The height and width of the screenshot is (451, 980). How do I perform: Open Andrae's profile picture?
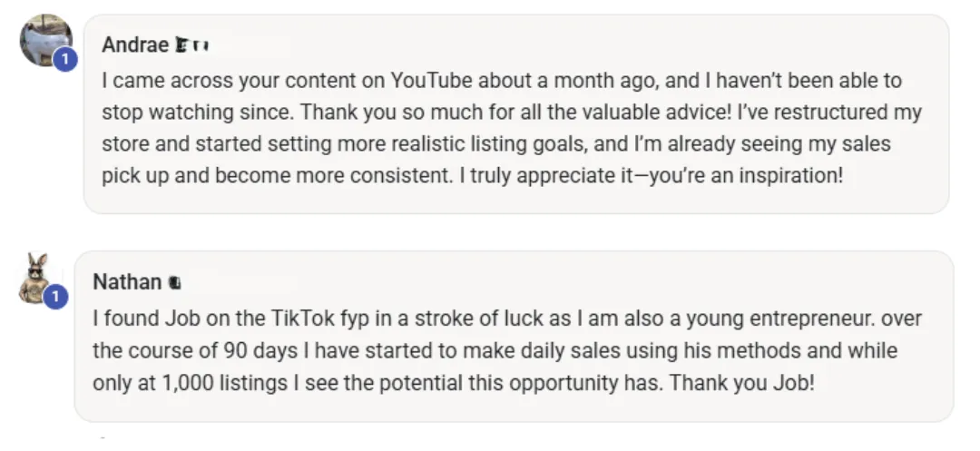tap(45, 39)
